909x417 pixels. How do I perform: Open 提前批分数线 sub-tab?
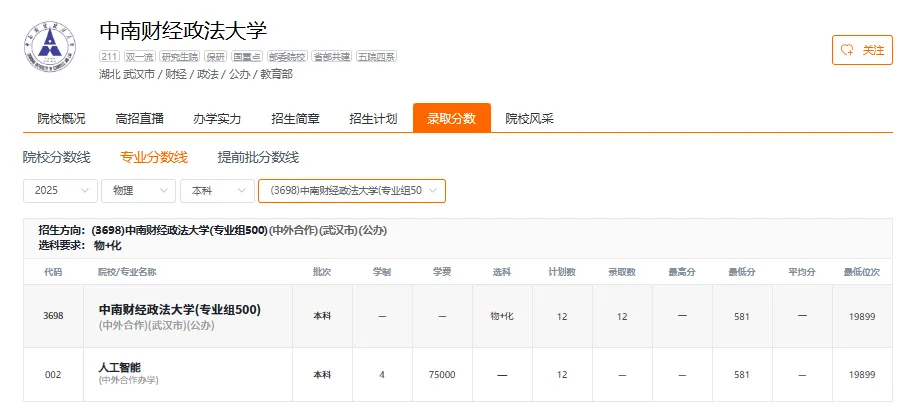[x=258, y=157]
